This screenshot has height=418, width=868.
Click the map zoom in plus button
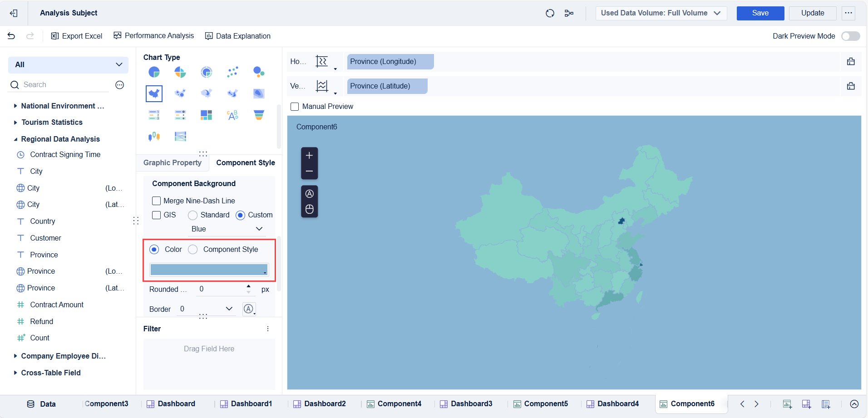[x=309, y=155]
